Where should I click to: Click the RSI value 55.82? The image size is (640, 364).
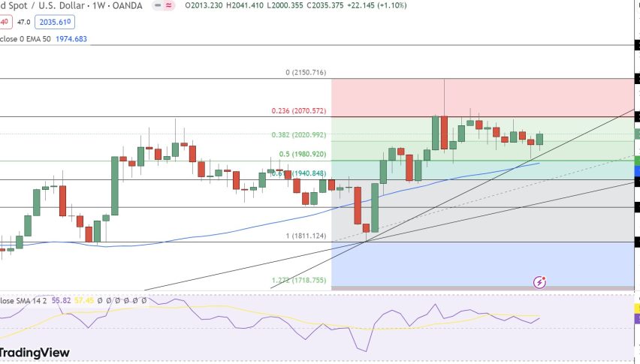(62, 300)
